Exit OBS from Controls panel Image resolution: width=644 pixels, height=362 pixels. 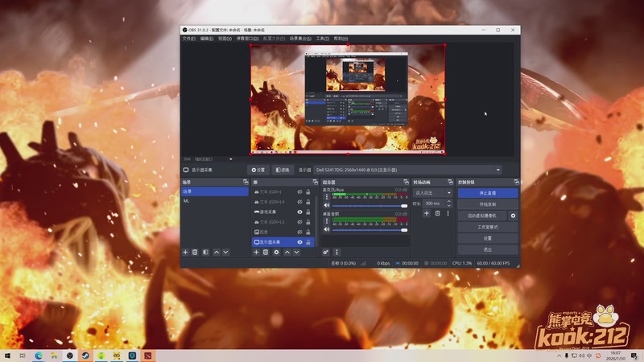click(x=488, y=249)
